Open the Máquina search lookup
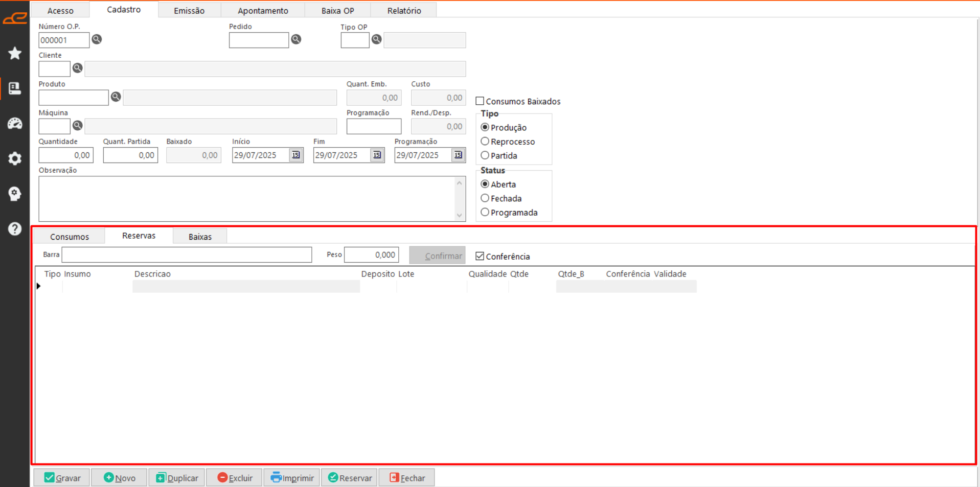The width and height of the screenshot is (980, 487). pyautogui.click(x=78, y=125)
